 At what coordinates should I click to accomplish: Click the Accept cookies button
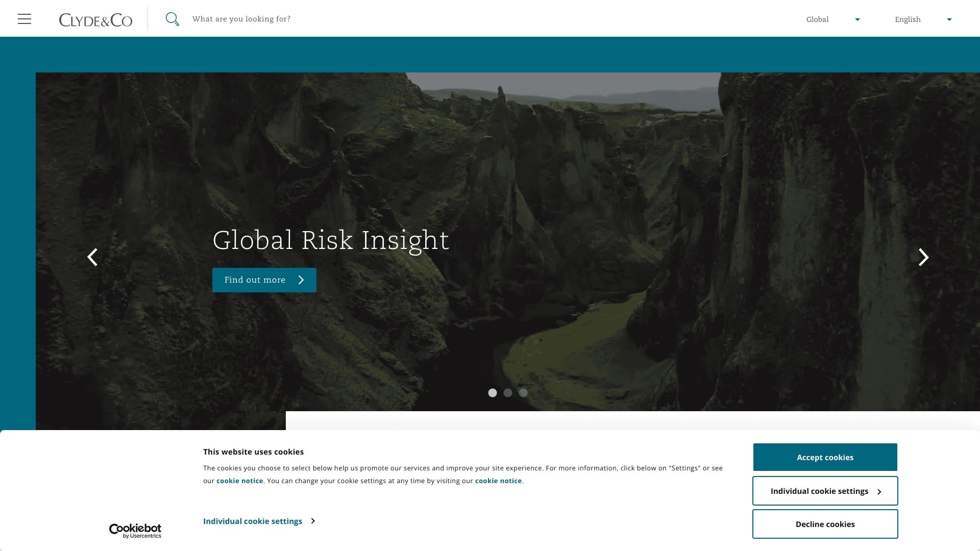pos(825,457)
